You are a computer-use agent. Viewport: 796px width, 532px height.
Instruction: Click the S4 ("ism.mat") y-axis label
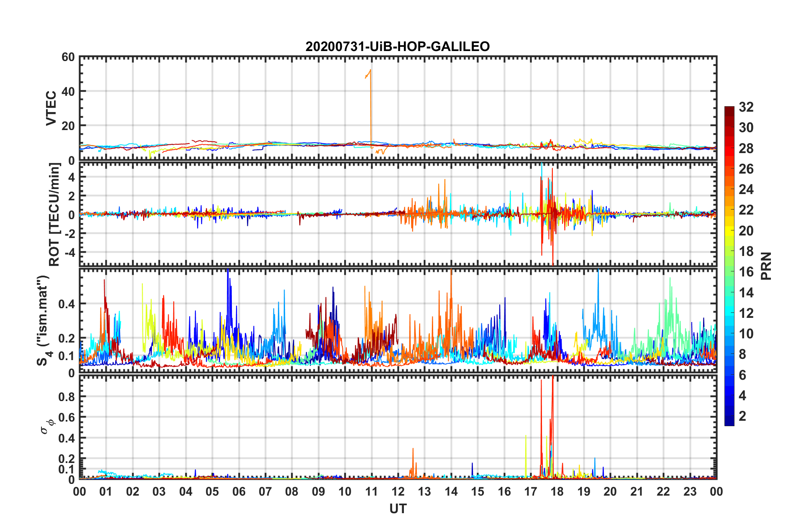44,320
